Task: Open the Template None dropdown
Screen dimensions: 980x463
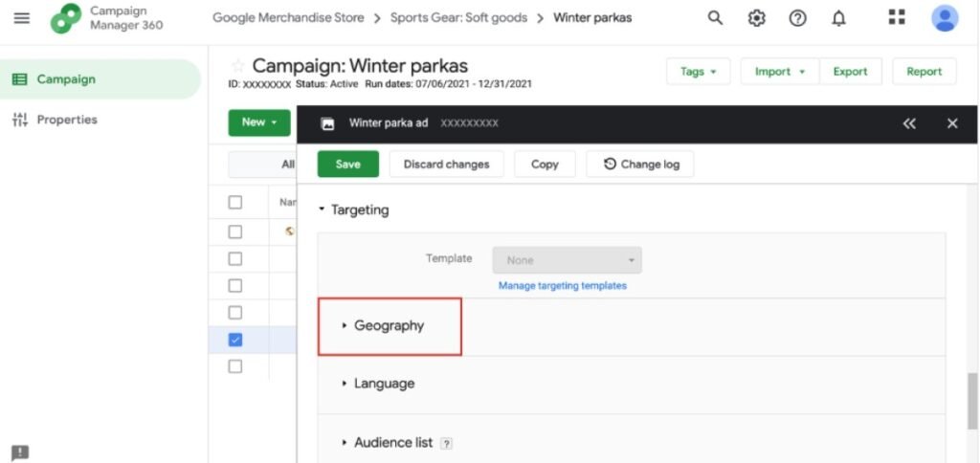Action: [567, 260]
